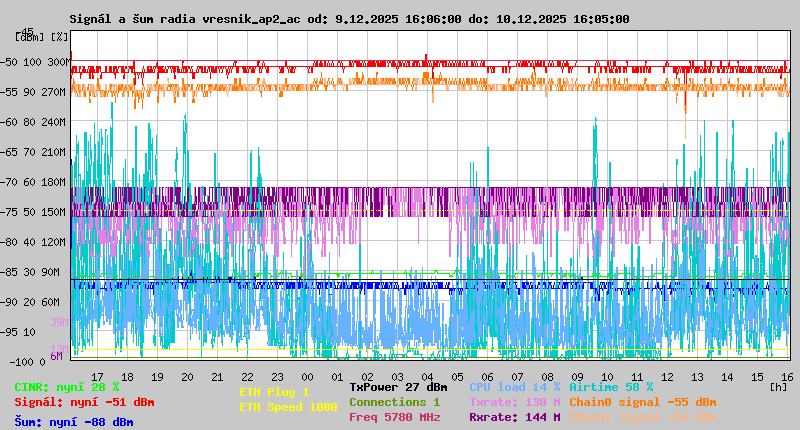The width and height of the screenshot is (800, 430).
Task: Click the yellow ETH Plug legend text
Action: point(274,392)
